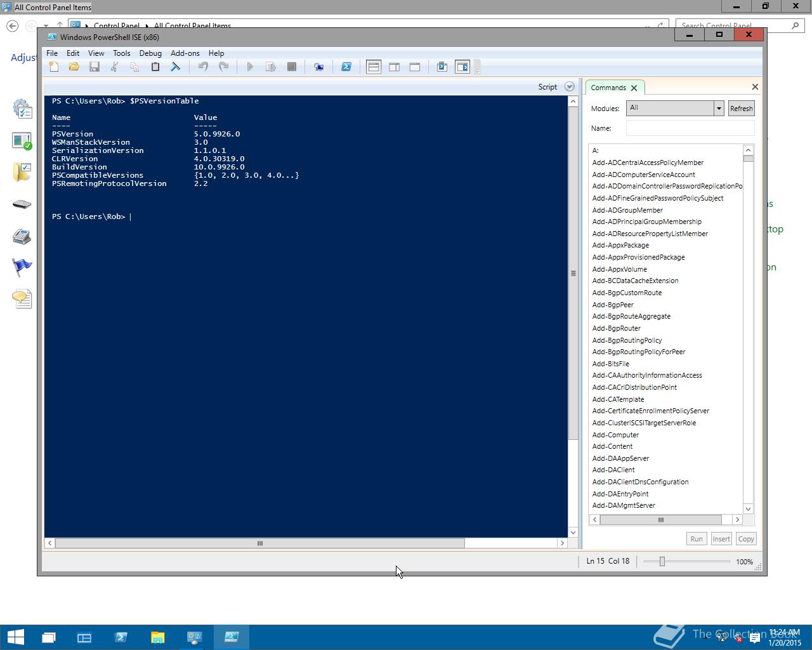Copy selection with the toolbar copy icon
Viewport: 812px width, 650px height.
(x=134, y=67)
